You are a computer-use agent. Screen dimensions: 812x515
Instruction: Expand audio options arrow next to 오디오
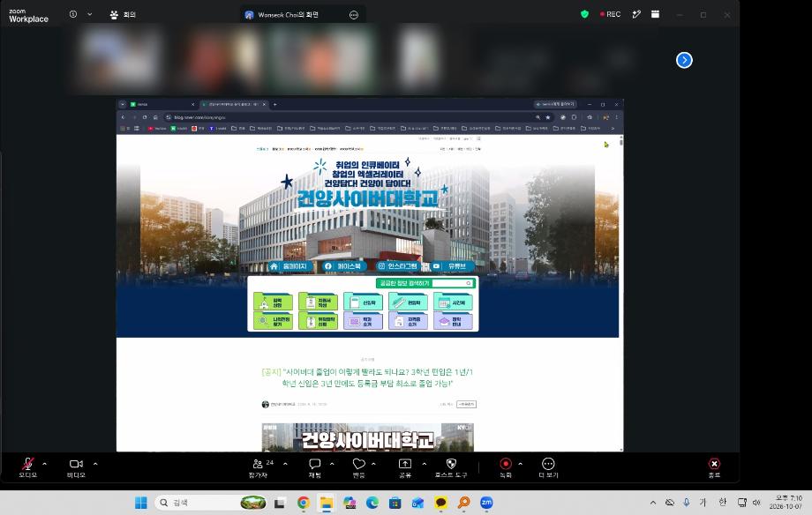click(x=44, y=464)
